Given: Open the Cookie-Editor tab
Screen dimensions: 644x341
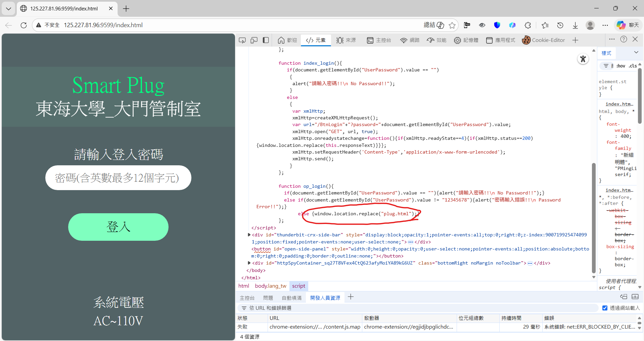Looking at the screenshot, I should [543, 40].
